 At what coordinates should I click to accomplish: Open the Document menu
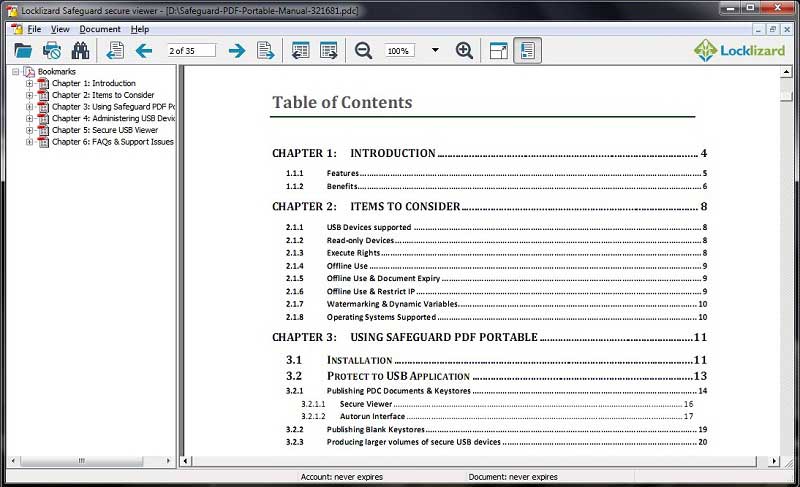tap(100, 29)
